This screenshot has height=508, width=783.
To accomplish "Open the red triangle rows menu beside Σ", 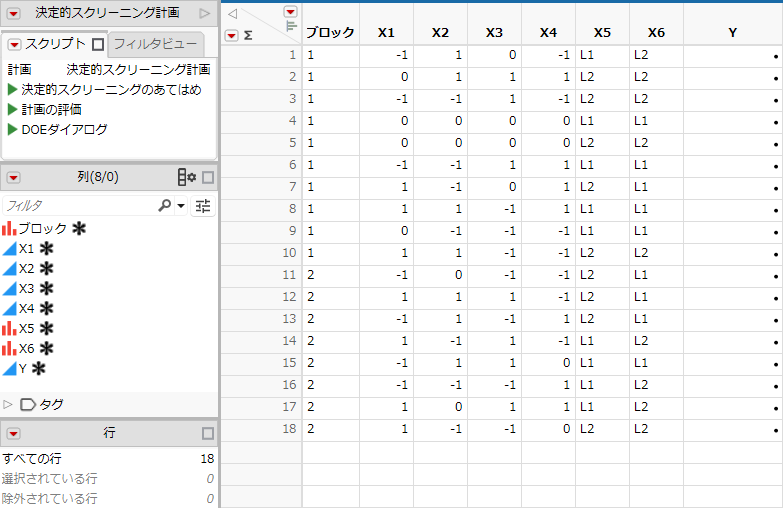I will (231, 35).
